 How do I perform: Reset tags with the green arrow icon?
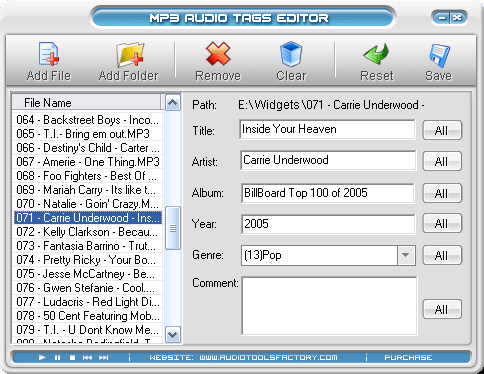click(x=376, y=54)
